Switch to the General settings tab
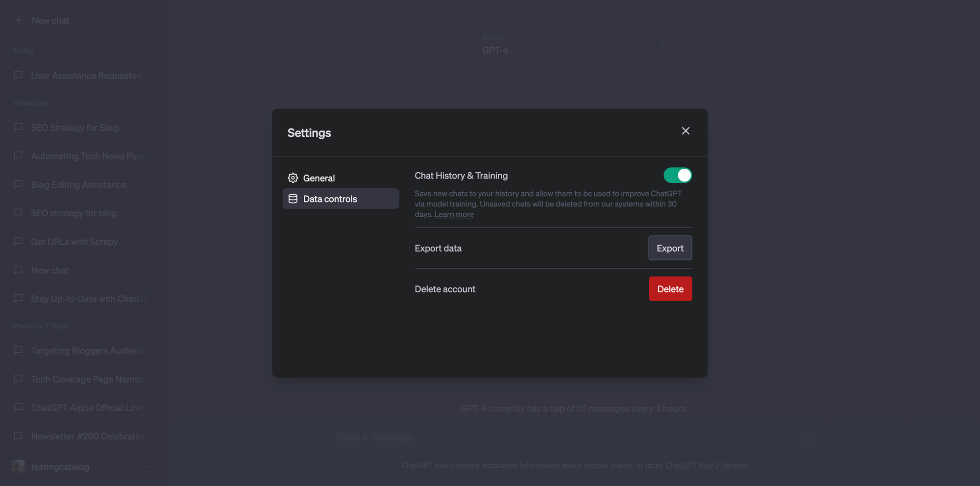Image resolution: width=980 pixels, height=486 pixels. [x=319, y=178]
